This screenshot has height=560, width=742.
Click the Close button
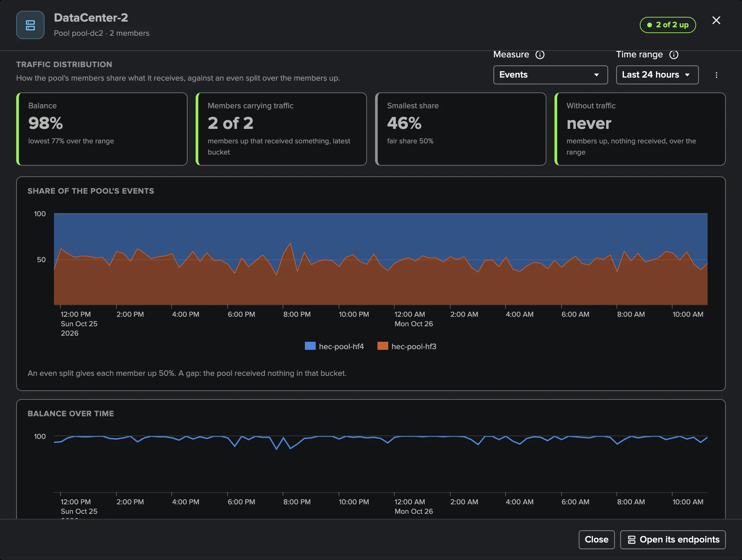point(597,539)
